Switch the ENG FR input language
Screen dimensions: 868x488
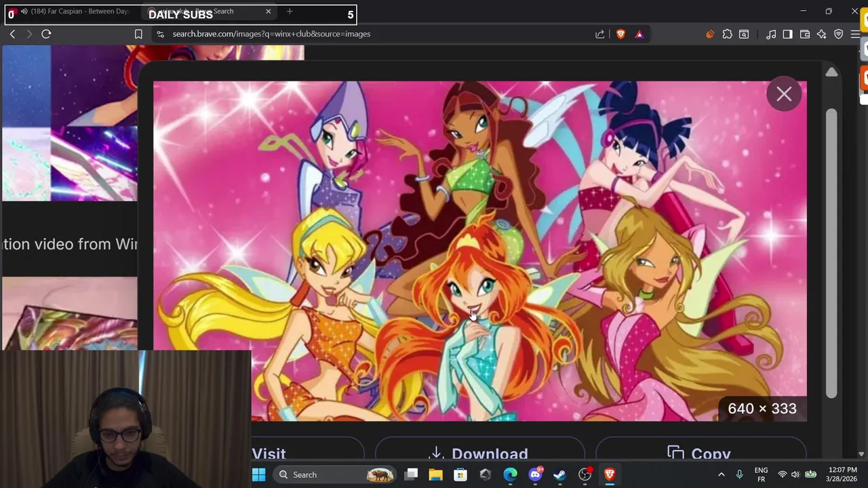click(x=762, y=474)
